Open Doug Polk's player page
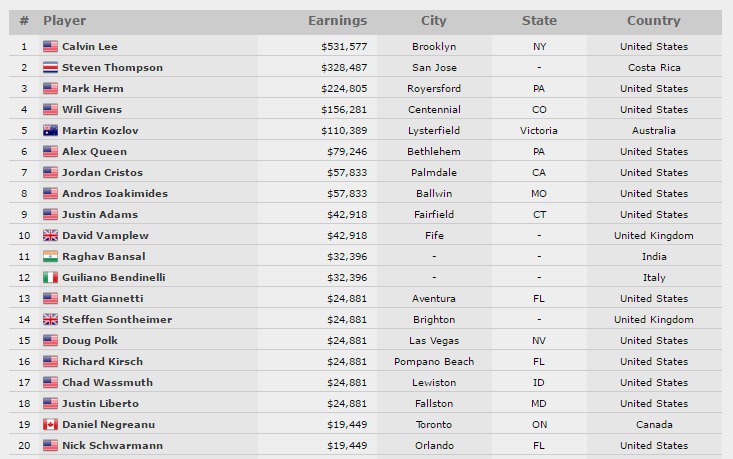733x459 pixels. tap(89, 340)
